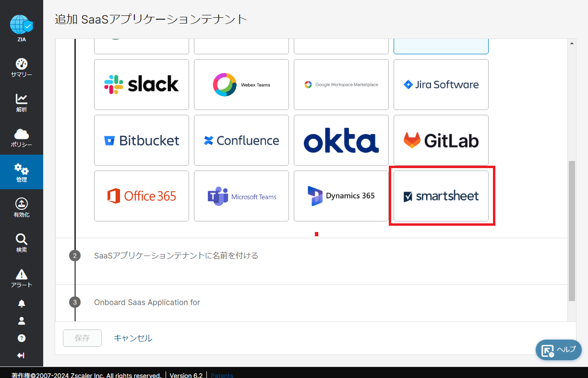The width and height of the screenshot is (588, 378).
Task: Select the Slack application tile
Action: pos(142,85)
